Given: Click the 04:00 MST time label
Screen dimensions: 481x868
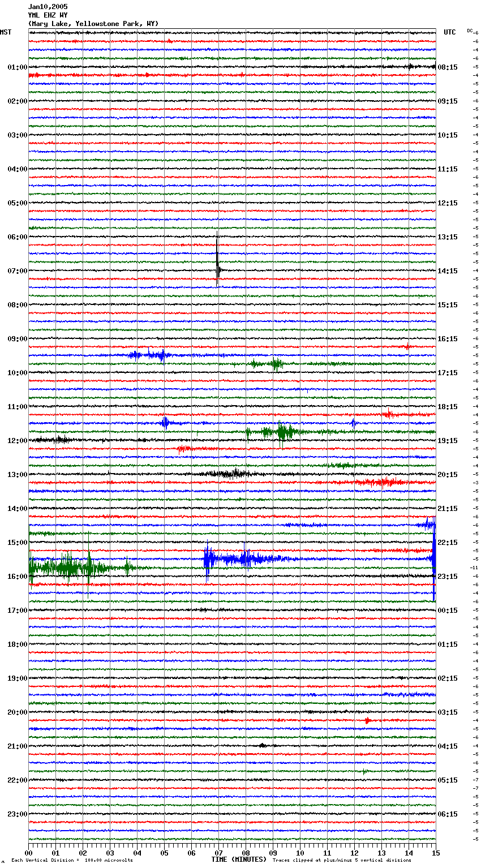Looking at the screenshot, I should pyautogui.click(x=18, y=169).
